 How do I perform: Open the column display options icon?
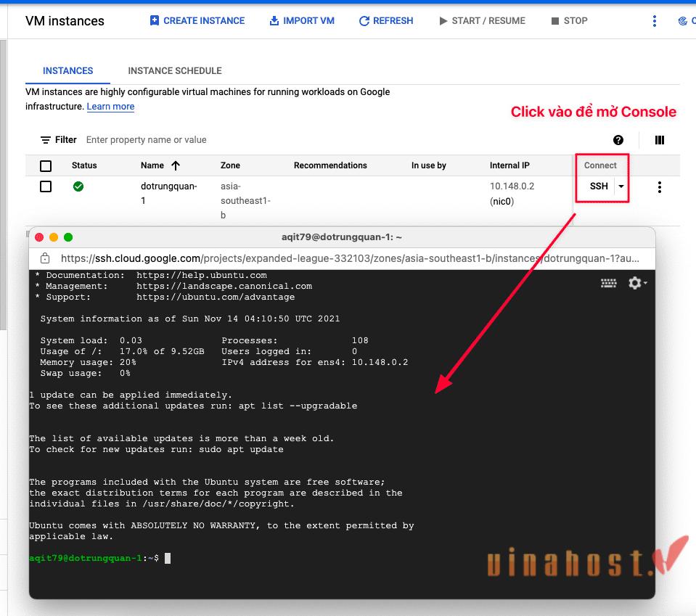(x=659, y=140)
